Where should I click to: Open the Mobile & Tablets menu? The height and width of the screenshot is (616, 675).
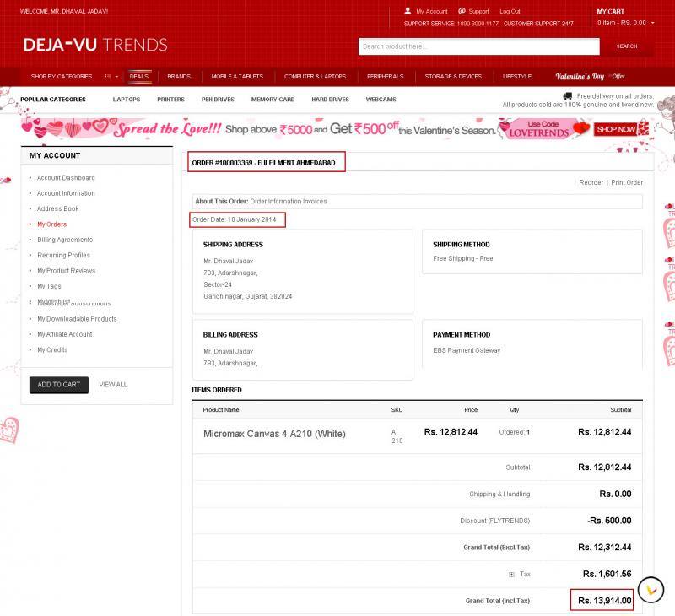[237, 77]
